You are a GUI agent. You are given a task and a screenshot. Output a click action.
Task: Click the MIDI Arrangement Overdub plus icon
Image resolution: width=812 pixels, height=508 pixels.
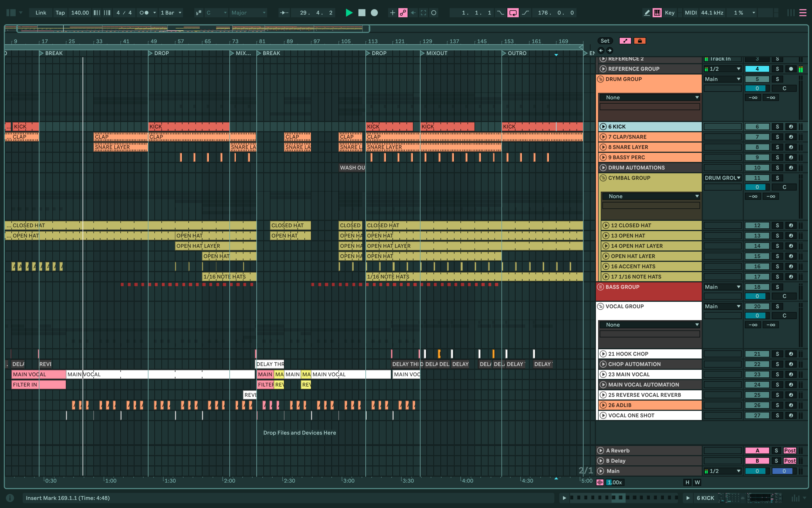coord(392,13)
